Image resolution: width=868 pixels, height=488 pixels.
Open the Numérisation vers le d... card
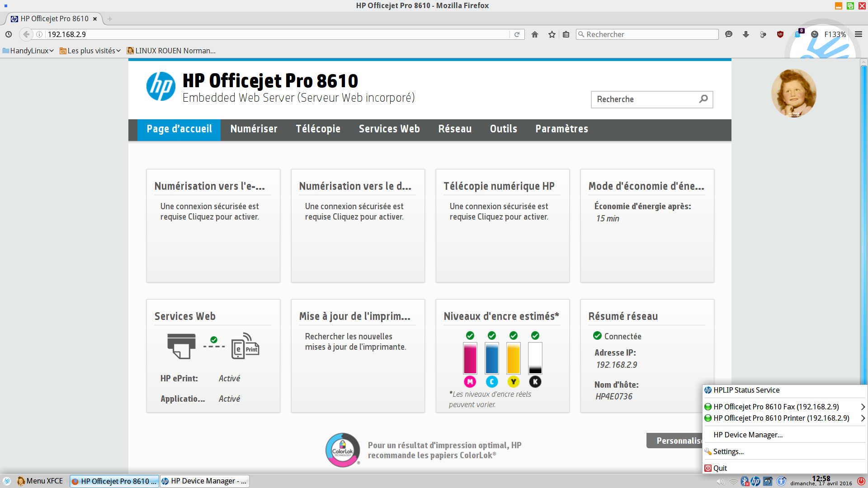358,225
